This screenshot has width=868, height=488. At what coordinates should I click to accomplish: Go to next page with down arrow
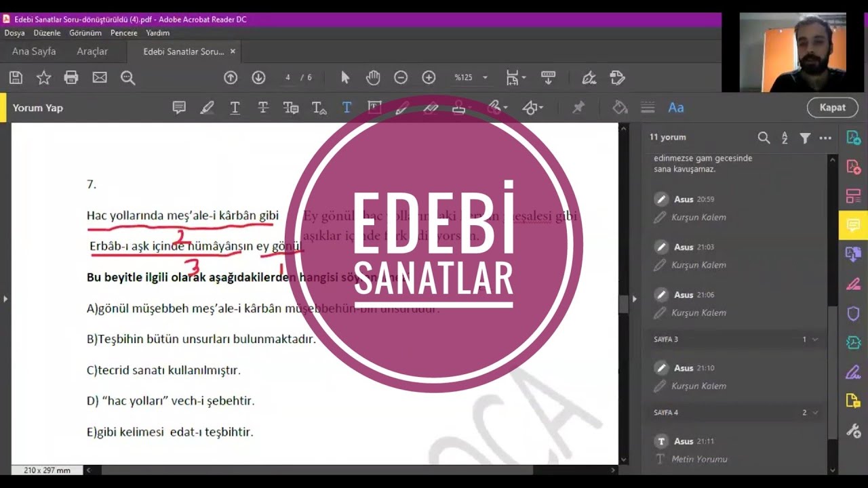(x=258, y=78)
